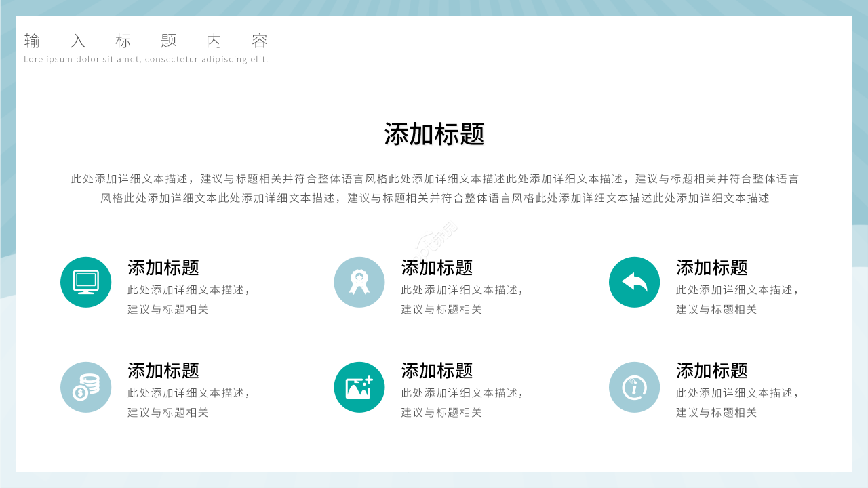Select the stacked coins dollar icon
Viewport: 868px width, 488px height.
[x=85, y=387]
